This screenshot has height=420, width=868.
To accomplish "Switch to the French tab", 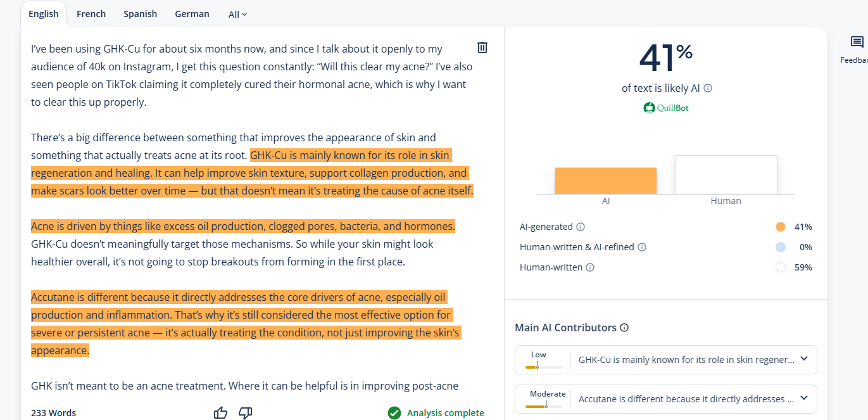I will click(91, 14).
